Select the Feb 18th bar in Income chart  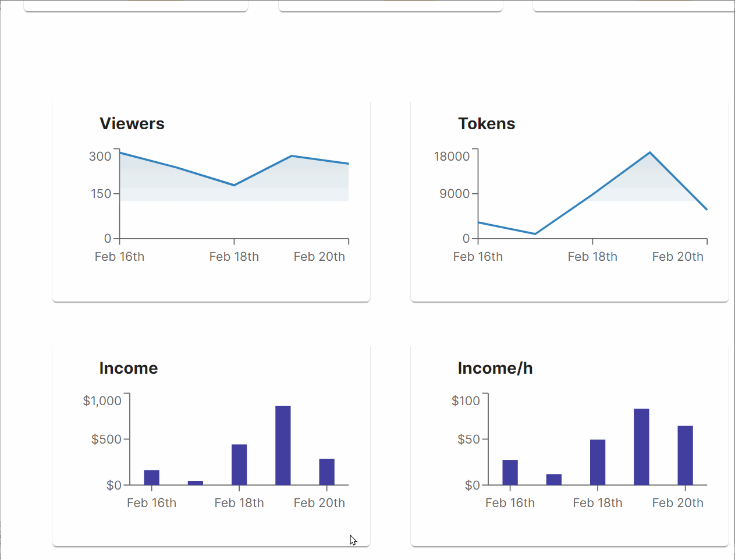click(239, 465)
